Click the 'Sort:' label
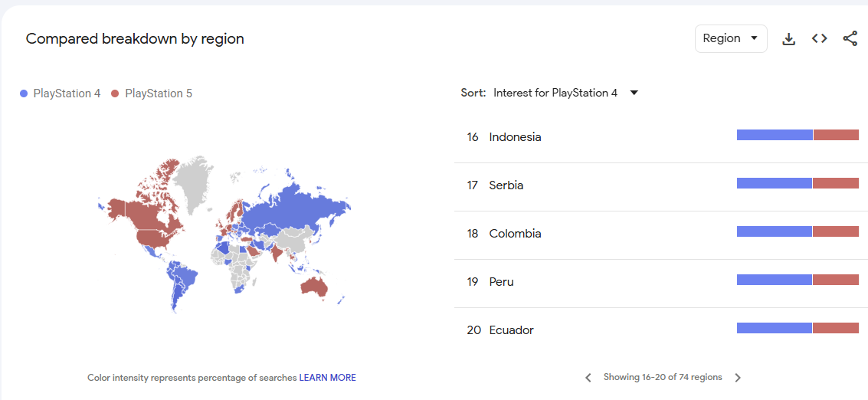 (473, 93)
